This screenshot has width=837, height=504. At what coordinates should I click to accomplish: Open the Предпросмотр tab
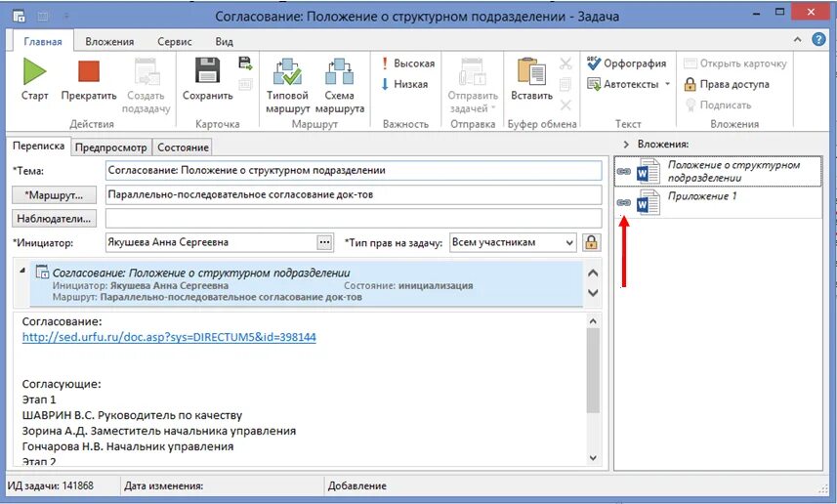click(111, 147)
